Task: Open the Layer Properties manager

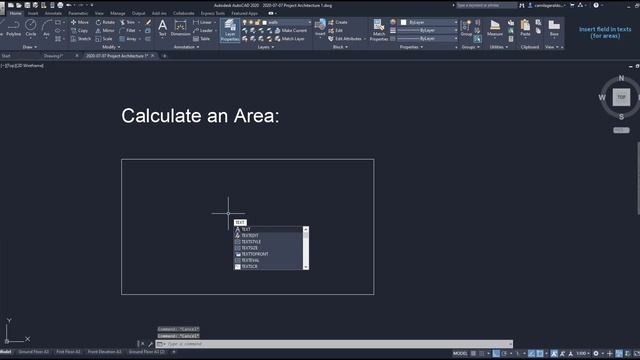Action: [230, 30]
